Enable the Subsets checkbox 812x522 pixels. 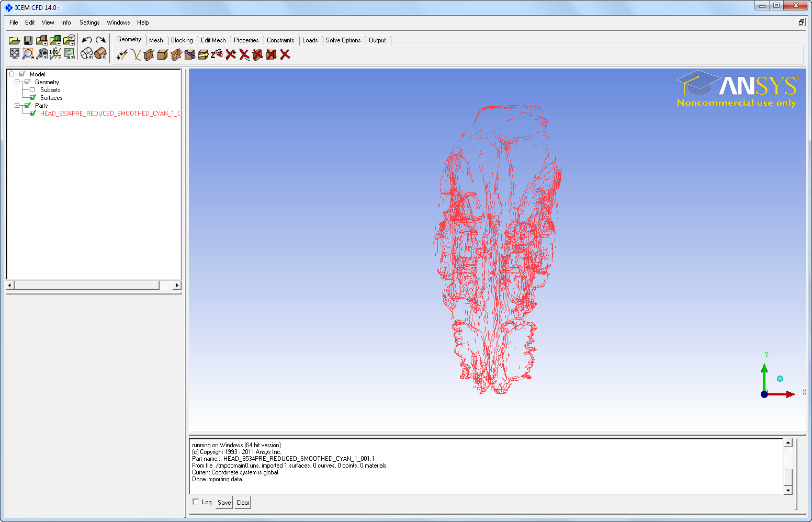click(32, 90)
